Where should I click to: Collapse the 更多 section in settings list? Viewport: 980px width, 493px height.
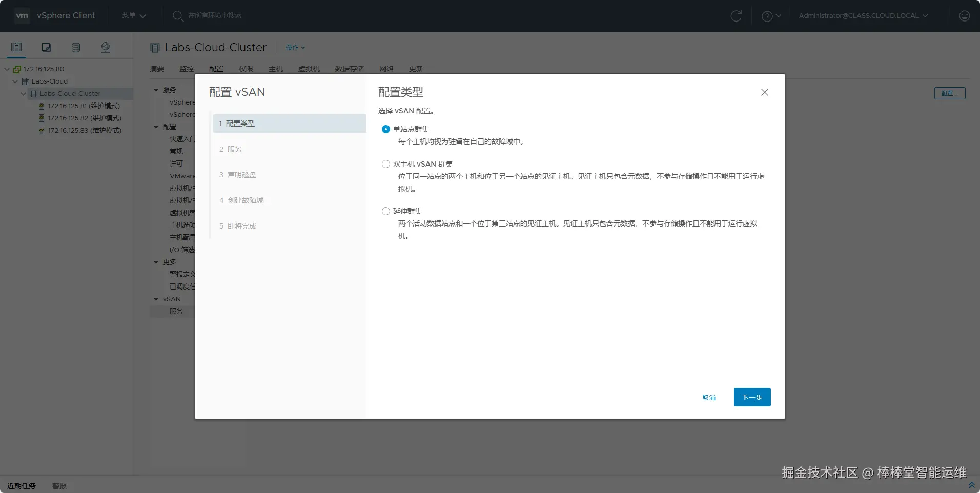156,262
